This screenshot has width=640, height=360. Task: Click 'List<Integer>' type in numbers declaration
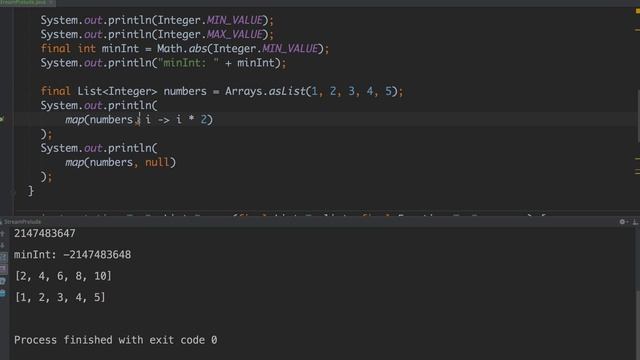pyautogui.click(x=117, y=91)
